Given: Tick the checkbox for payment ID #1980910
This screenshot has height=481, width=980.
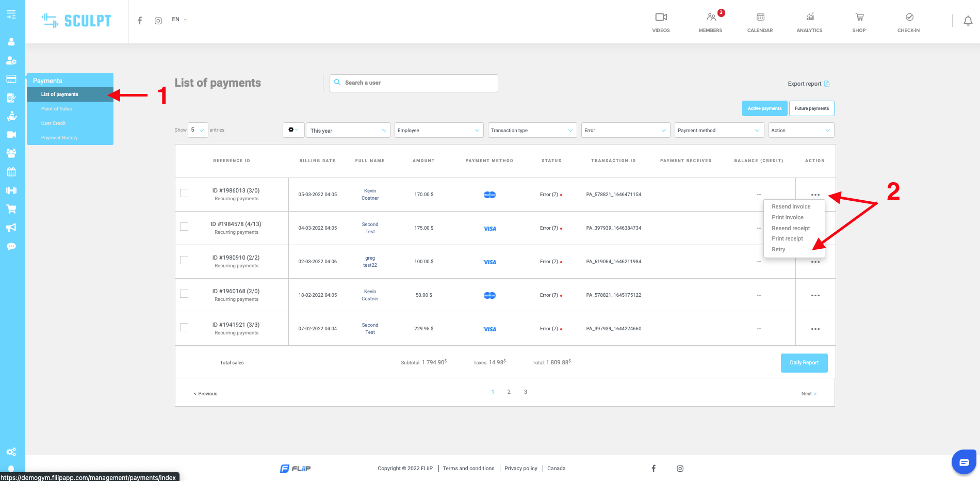Looking at the screenshot, I should 184,260.
